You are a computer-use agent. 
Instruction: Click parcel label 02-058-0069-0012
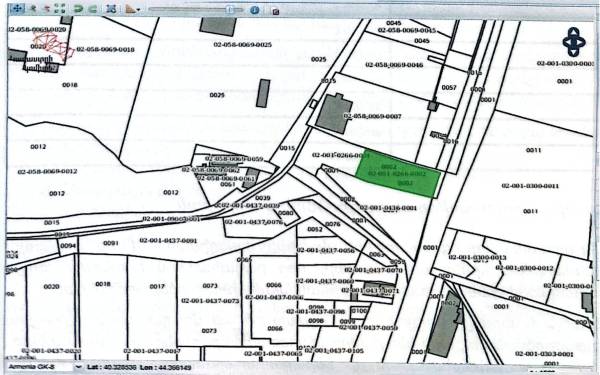pos(47,171)
